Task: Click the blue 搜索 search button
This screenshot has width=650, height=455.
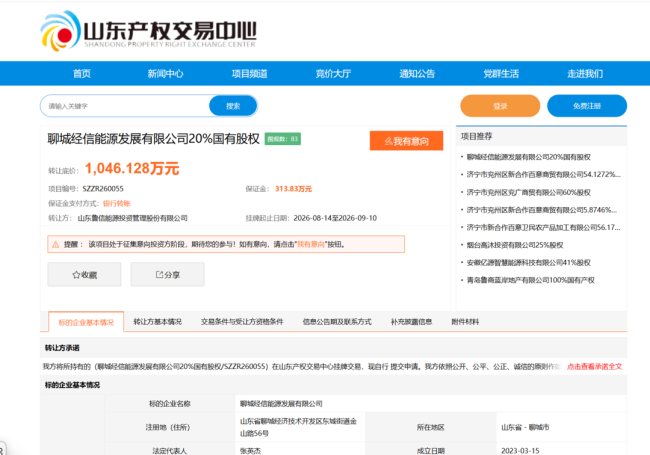Action: [x=233, y=106]
